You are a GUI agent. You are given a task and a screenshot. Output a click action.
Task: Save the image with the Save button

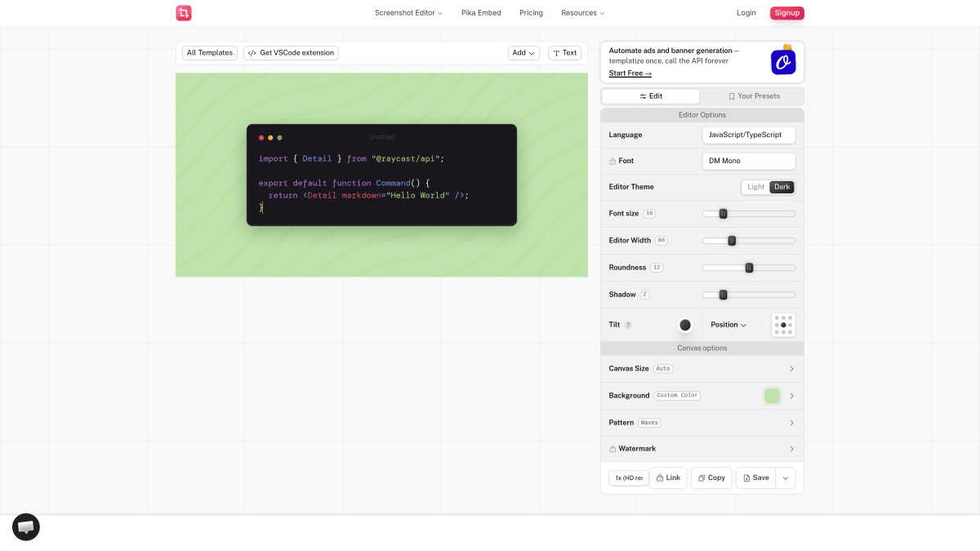pos(756,478)
